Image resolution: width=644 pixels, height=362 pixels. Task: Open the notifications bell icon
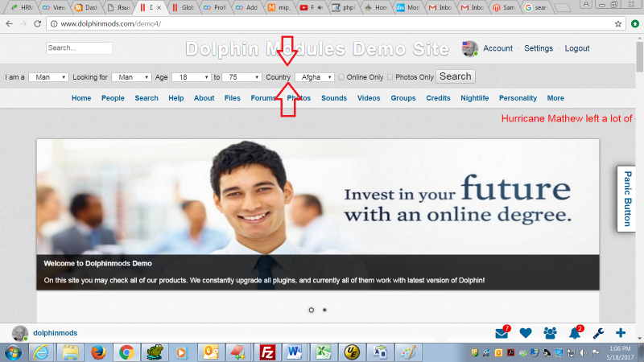(x=575, y=333)
